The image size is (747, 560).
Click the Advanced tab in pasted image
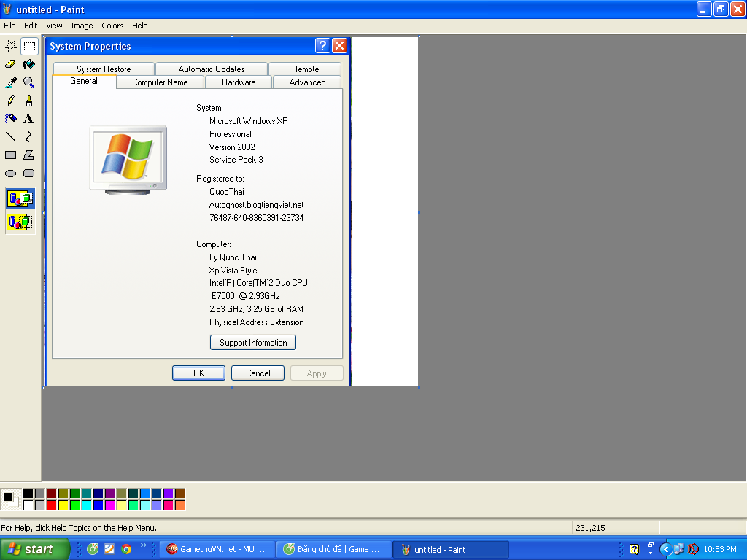pos(307,82)
